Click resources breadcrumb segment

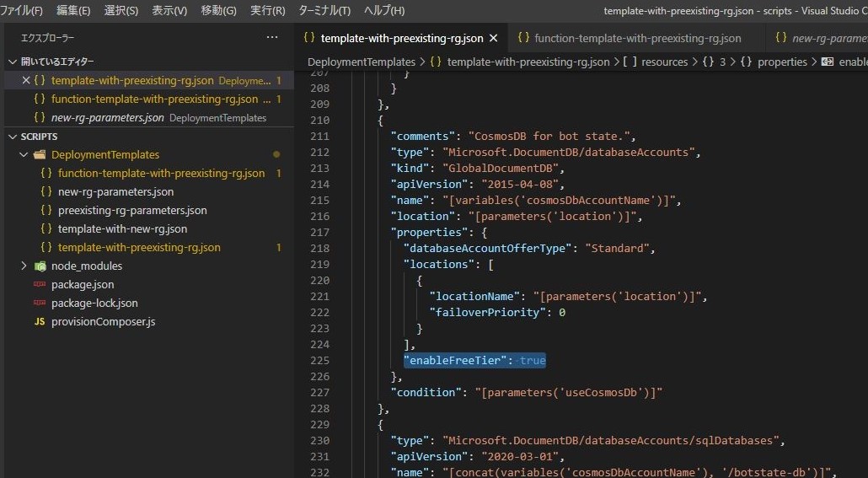point(664,62)
